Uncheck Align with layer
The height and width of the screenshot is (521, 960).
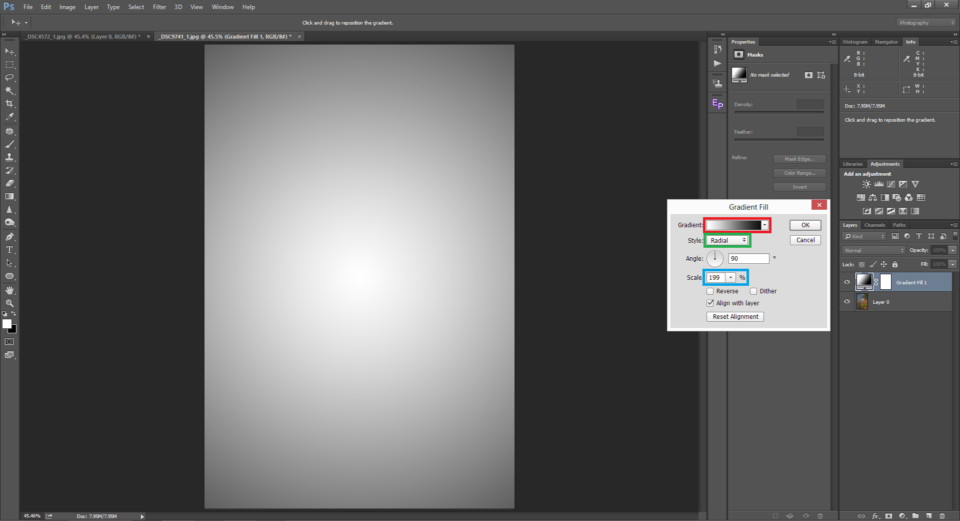click(x=710, y=302)
